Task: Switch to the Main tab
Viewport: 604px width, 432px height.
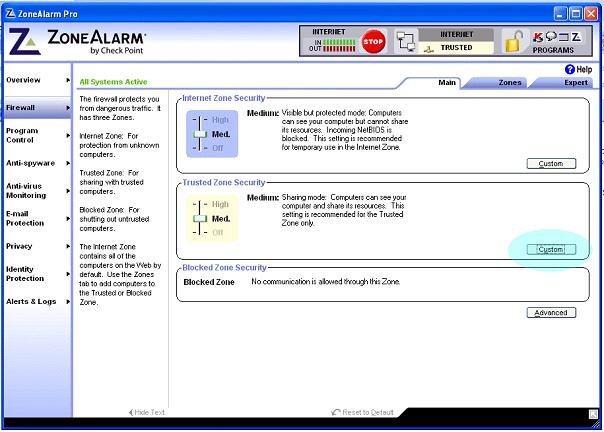Action: click(447, 82)
